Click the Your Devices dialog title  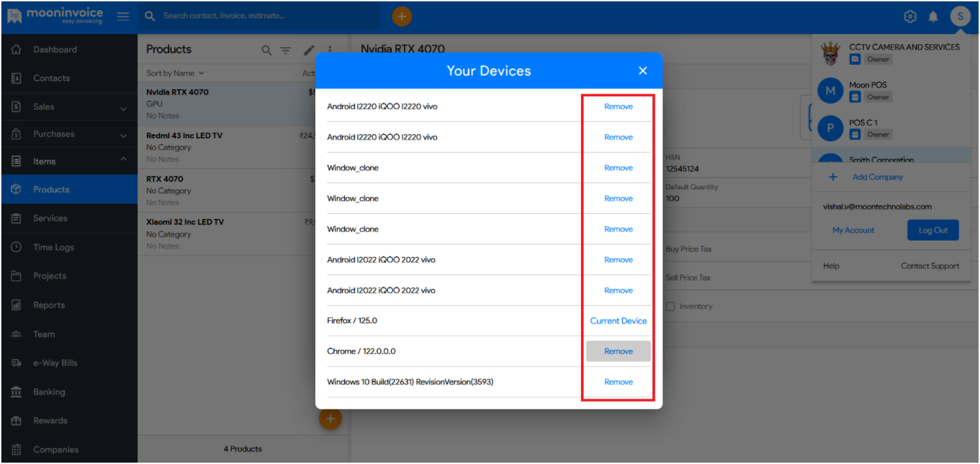[x=489, y=71]
